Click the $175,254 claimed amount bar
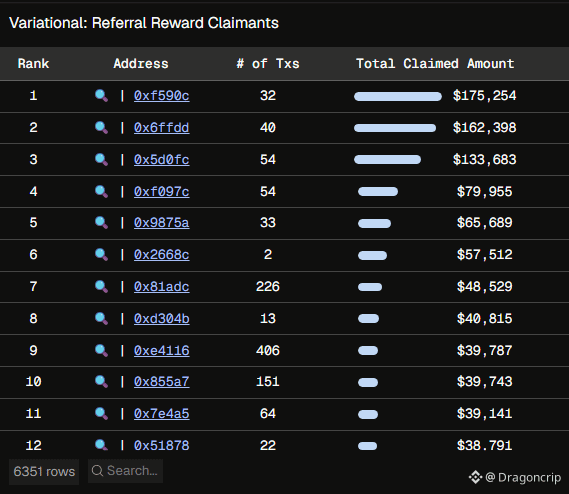The width and height of the screenshot is (569, 494). point(398,96)
